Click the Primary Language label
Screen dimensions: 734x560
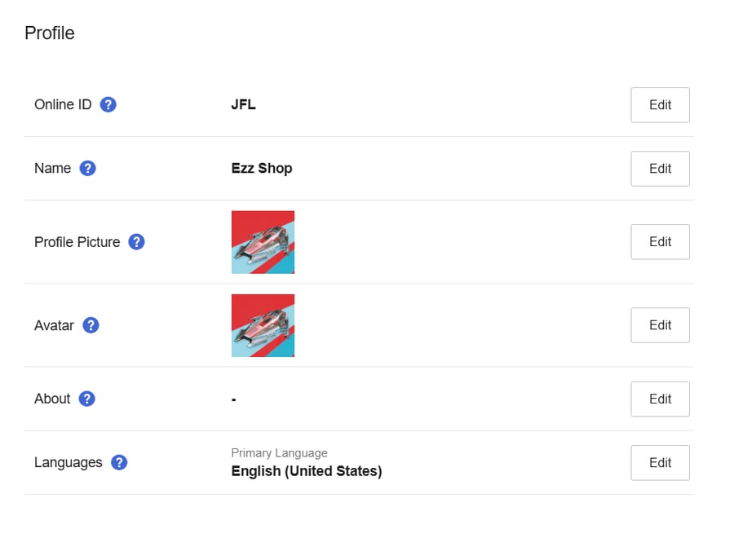pyautogui.click(x=280, y=453)
